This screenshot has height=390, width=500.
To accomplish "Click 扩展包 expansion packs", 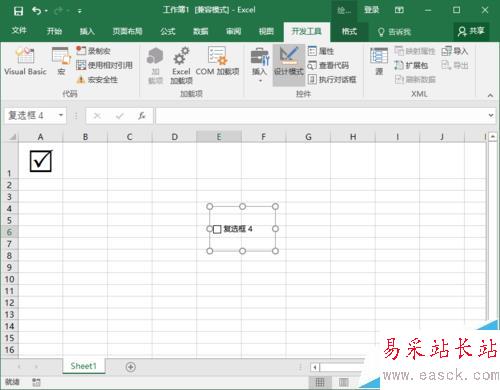I will pyautogui.click(x=411, y=65).
